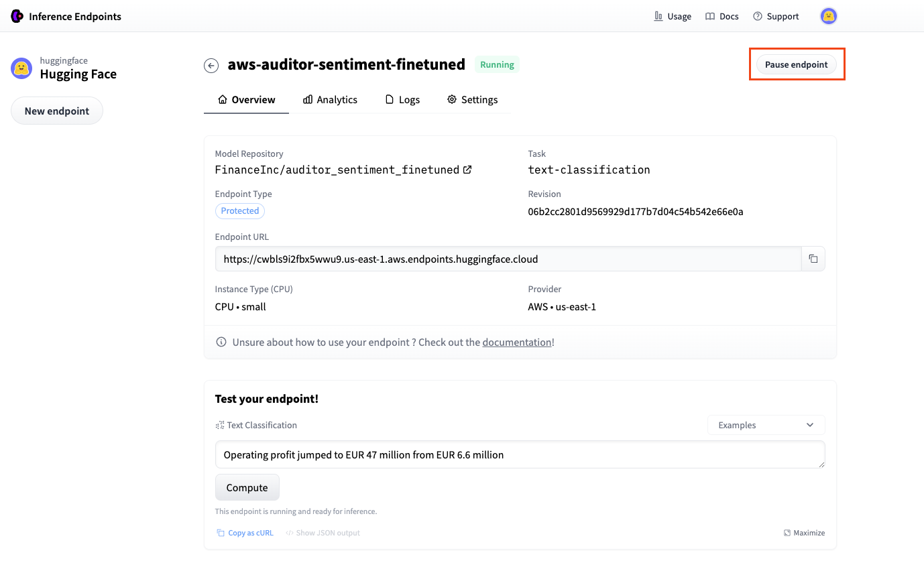Viewport: 924px width, 571px height.
Task: Click the revision hash 06b2cc28...
Action: click(636, 212)
